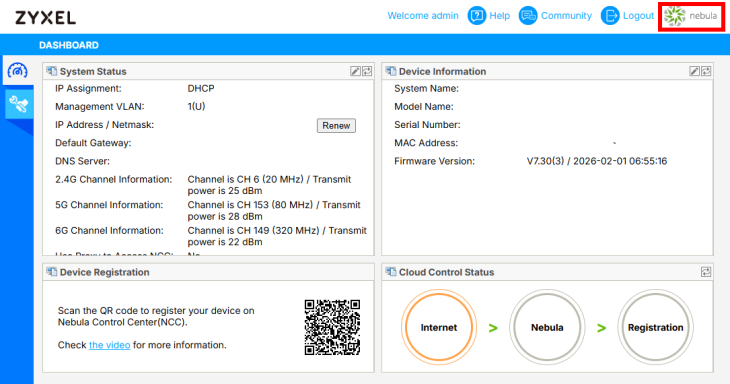The image size is (730, 384).
Task: Click the Community text link
Action: pyautogui.click(x=566, y=16)
